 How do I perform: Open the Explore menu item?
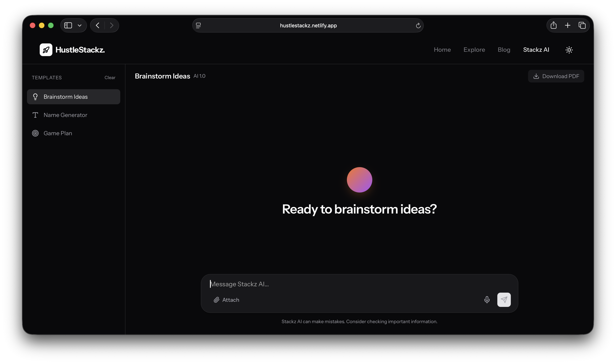(x=474, y=50)
